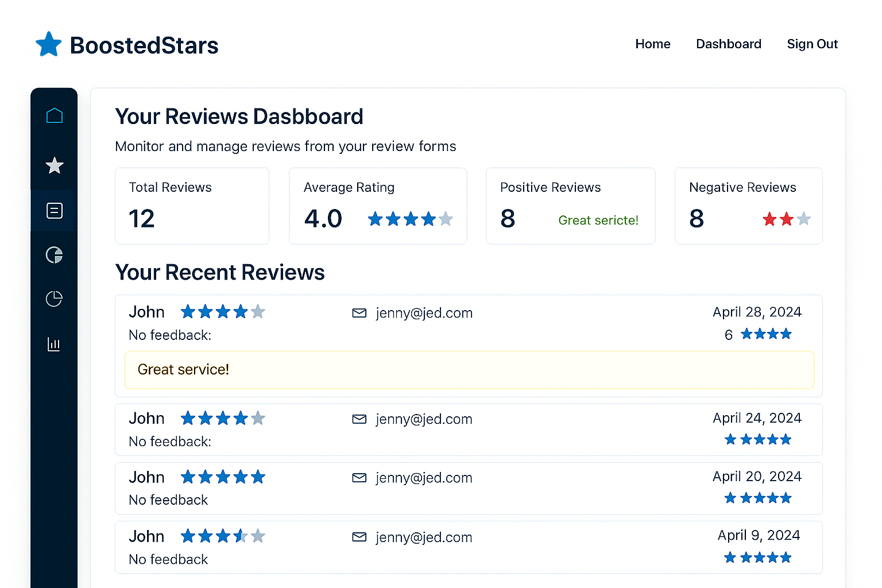Open the star reviews sidebar icon
Screen dimensions: 882x588
(x=54, y=165)
